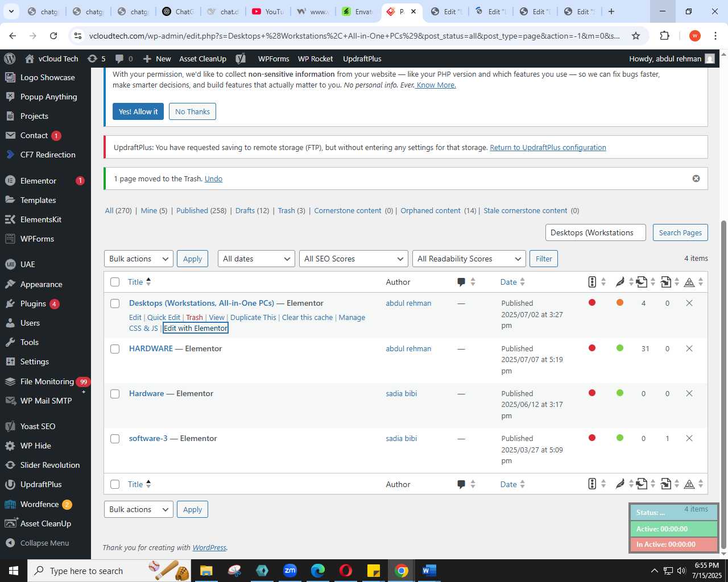Click the No Thanks button
728x582 pixels.
192,111
